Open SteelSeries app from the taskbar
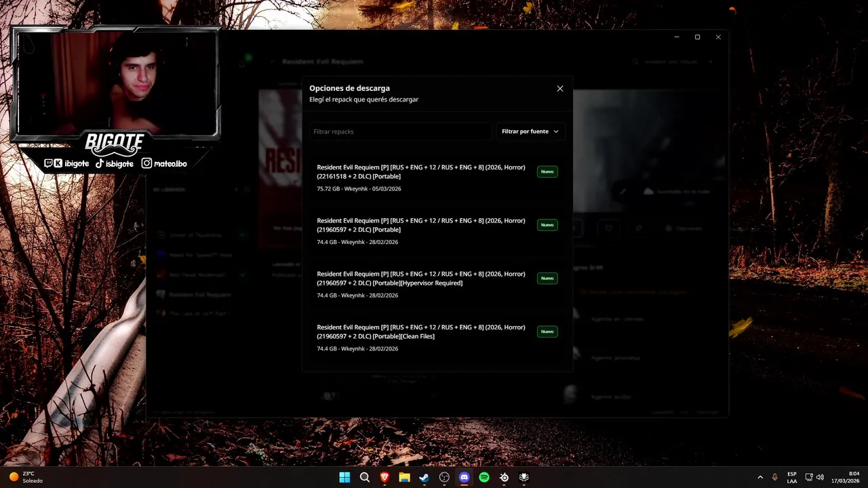 [x=504, y=477]
